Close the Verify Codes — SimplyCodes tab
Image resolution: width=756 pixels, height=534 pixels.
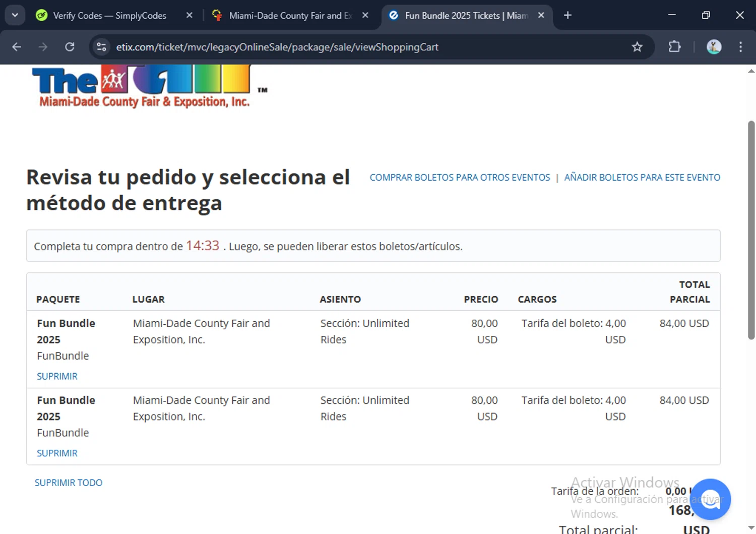(189, 15)
